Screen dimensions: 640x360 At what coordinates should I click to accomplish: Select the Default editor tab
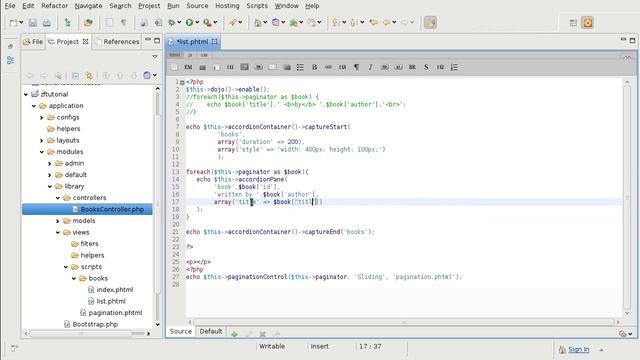click(x=211, y=331)
